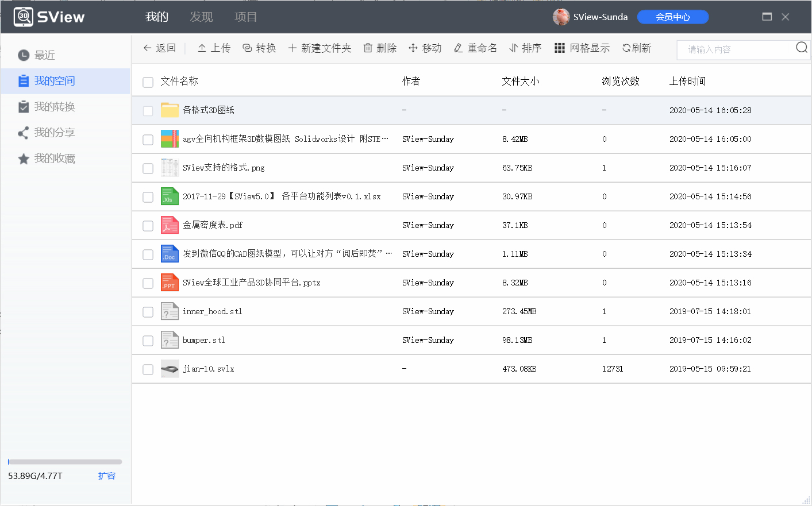Create a new folder with 新建文件夹
The width and height of the screenshot is (812, 506).
coord(320,48)
